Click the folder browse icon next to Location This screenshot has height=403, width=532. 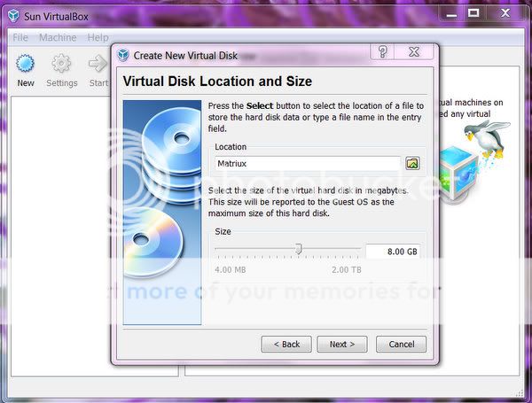pos(412,163)
